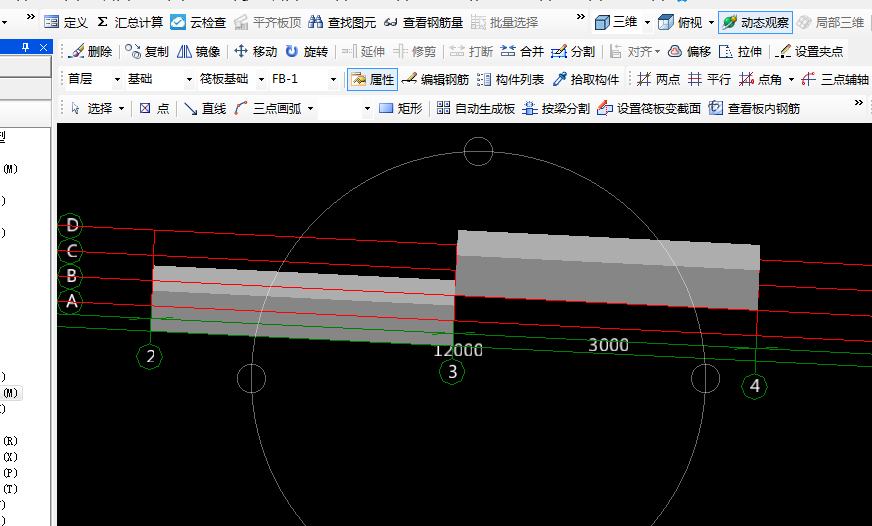Toggle 动态观察 orbit mode
Image resolution: width=872 pixels, height=526 pixels.
(x=755, y=22)
